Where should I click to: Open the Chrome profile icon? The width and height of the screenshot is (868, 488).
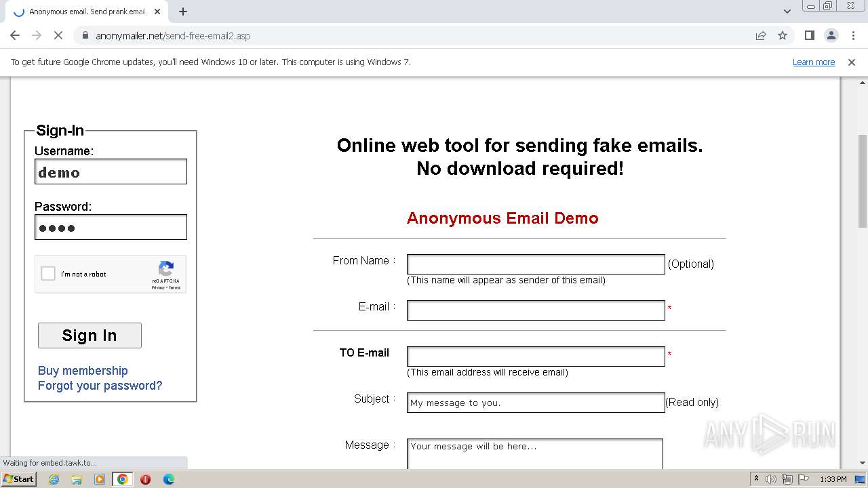(x=831, y=35)
